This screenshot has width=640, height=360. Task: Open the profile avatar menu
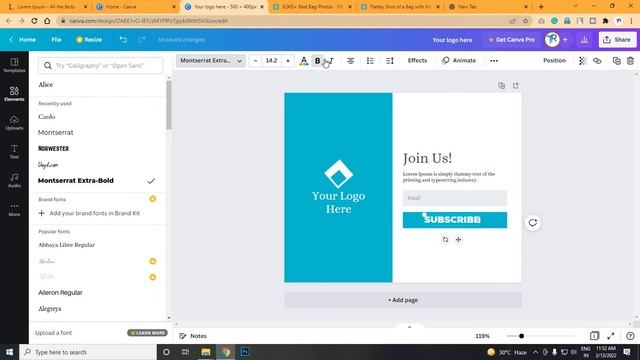pos(552,40)
